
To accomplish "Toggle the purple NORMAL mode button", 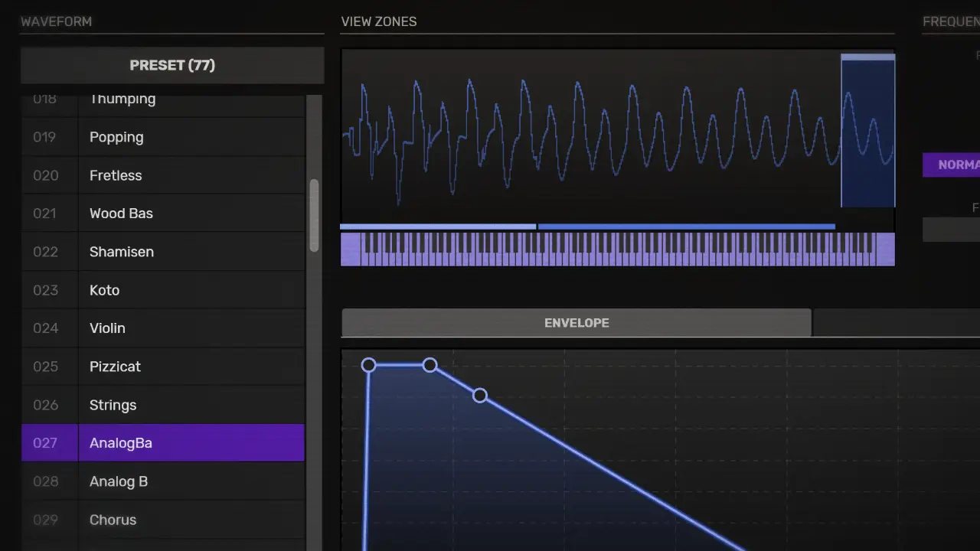I will click(952, 165).
